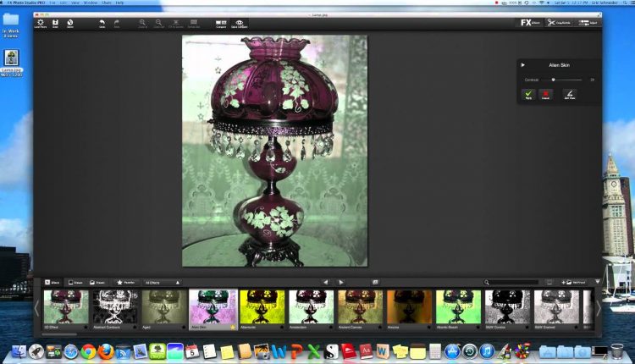The height and width of the screenshot is (364, 635).
Task: Open Google Chrome from the Dock
Action: pos(88,351)
